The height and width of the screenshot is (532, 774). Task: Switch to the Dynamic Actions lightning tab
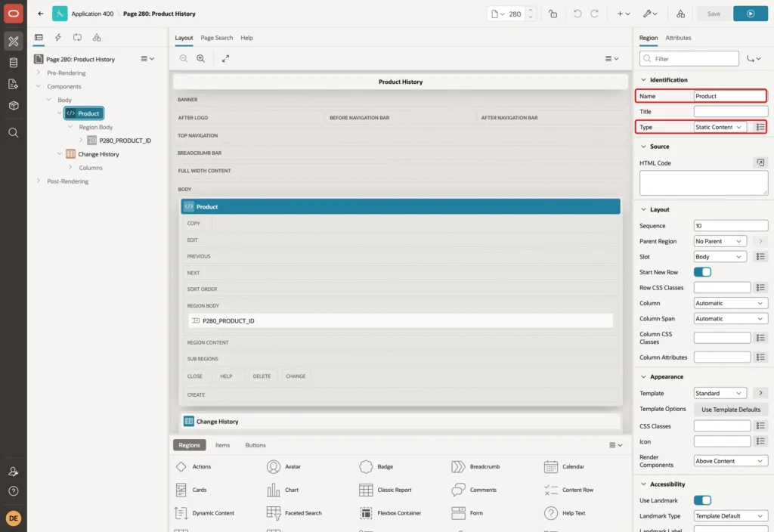[57, 38]
